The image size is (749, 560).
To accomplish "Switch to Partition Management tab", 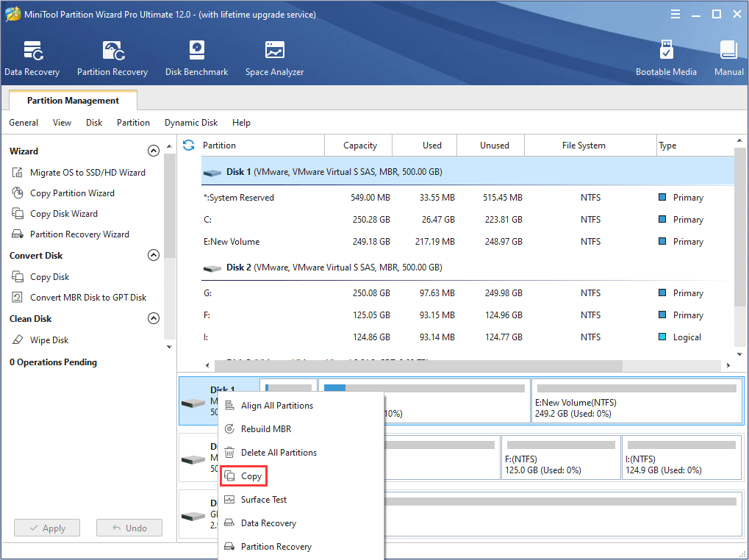I will [73, 100].
